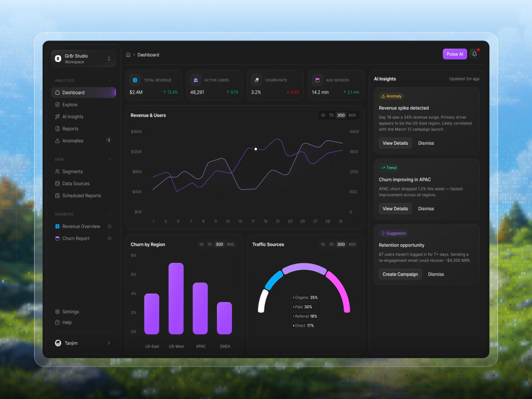Image resolution: width=532 pixels, height=399 pixels.
Task: Dismiss the APAC churn trend card
Action: click(x=426, y=209)
